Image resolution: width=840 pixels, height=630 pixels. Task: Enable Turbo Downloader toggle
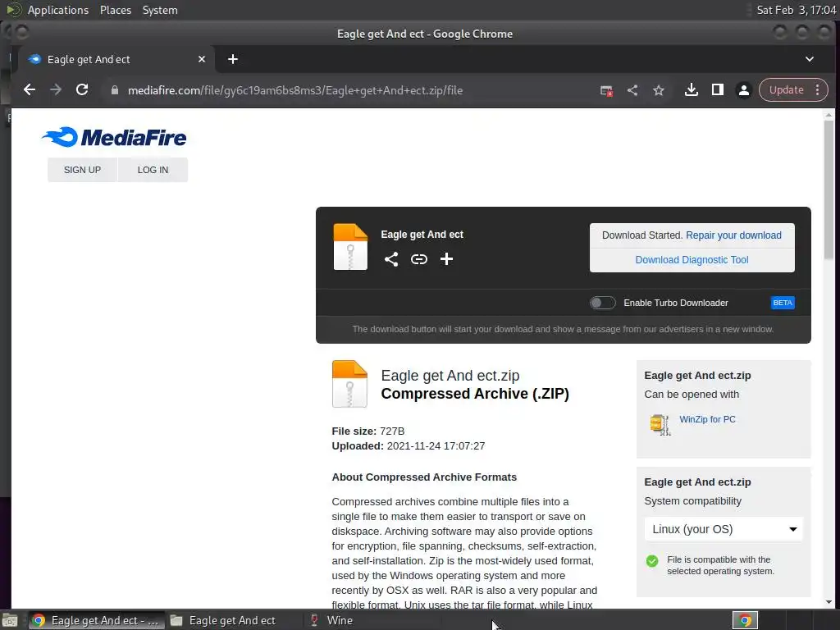603,303
